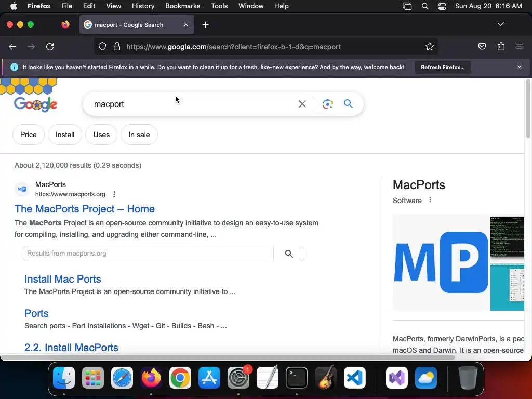532x399 pixels.
Task: Open Launchpad from the Dock
Action: pyautogui.click(x=93, y=378)
